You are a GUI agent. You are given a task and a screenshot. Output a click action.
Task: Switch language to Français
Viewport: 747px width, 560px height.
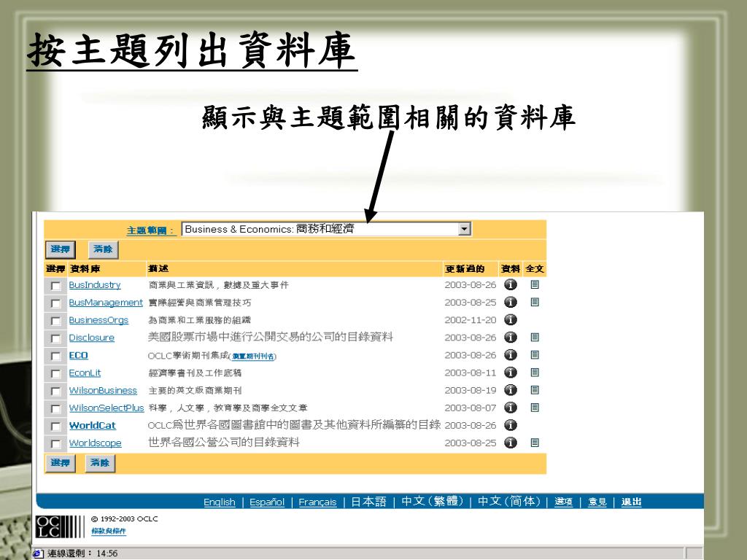[x=317, y=502]
